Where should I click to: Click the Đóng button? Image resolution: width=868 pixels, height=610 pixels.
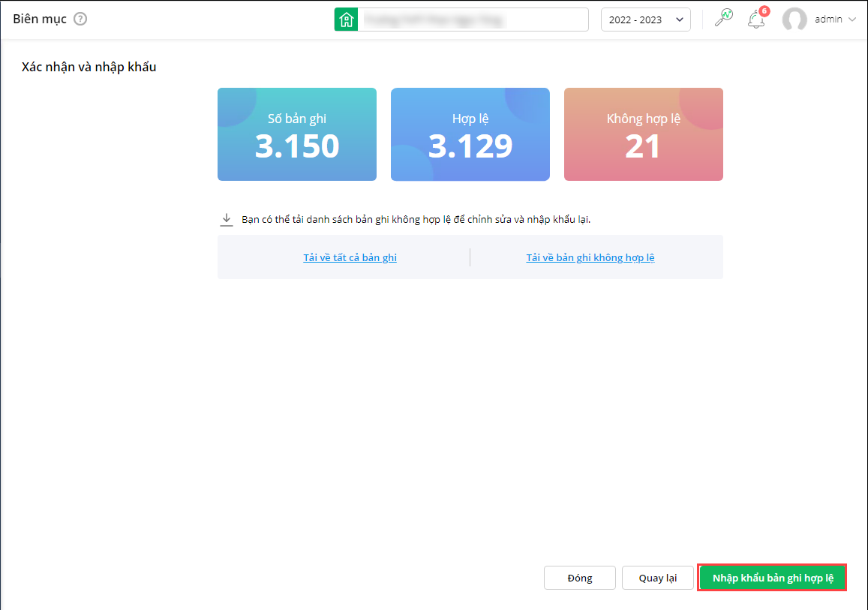click(580, 578)
